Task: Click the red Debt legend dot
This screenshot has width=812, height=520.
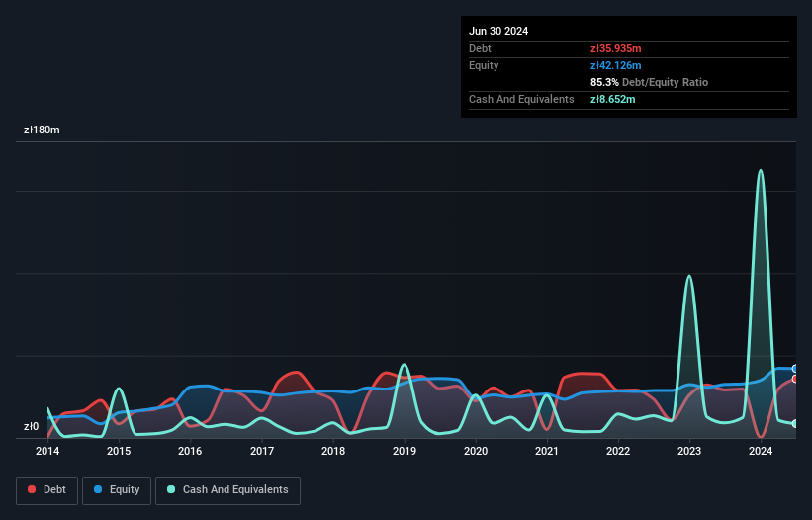Action: tap(32, 489)
